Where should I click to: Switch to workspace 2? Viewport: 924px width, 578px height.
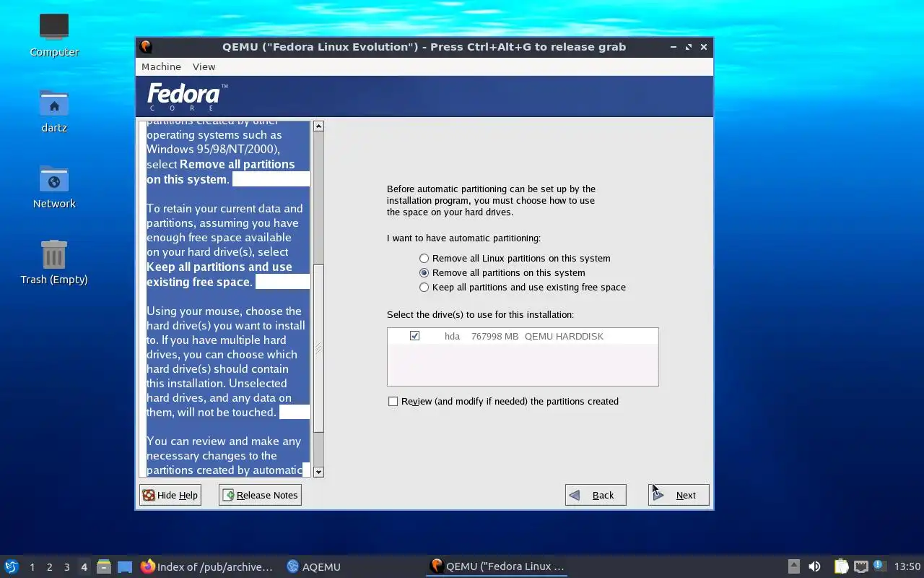tap(49, 566)
